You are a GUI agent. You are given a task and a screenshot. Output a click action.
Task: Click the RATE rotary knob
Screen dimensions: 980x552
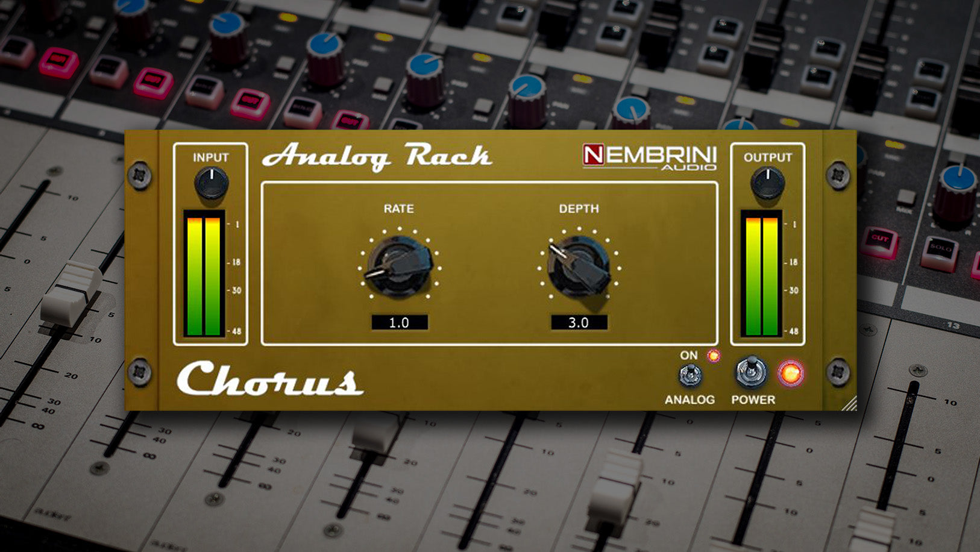(399, 266)
